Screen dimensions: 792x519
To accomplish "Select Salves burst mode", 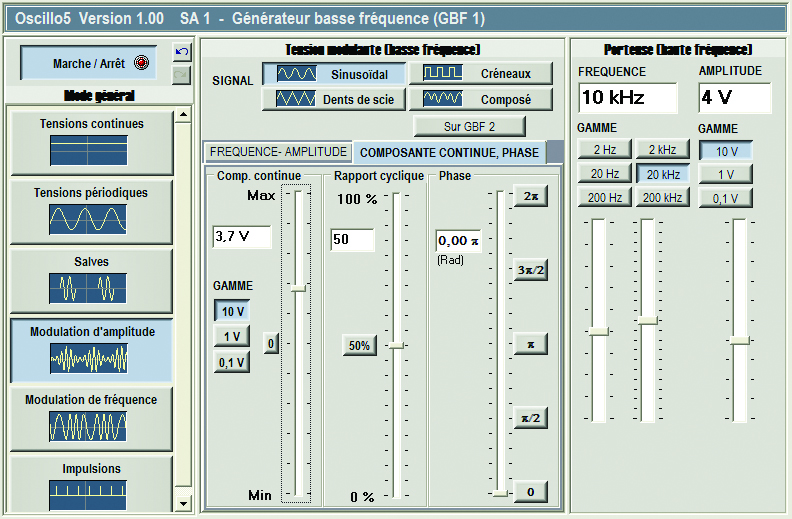I will pyautogui.click(x=91, y=281).
